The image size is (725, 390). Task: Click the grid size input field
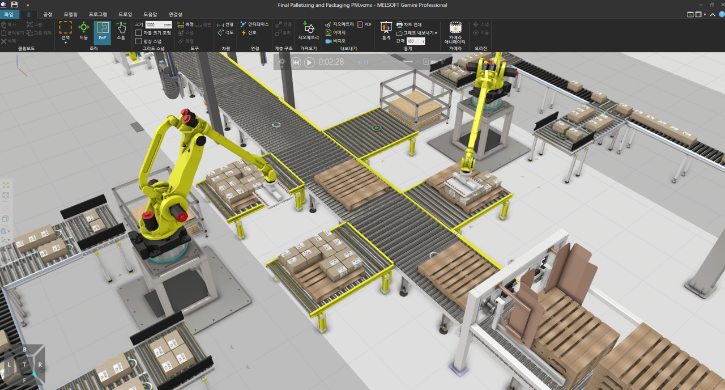click(159, 25)
